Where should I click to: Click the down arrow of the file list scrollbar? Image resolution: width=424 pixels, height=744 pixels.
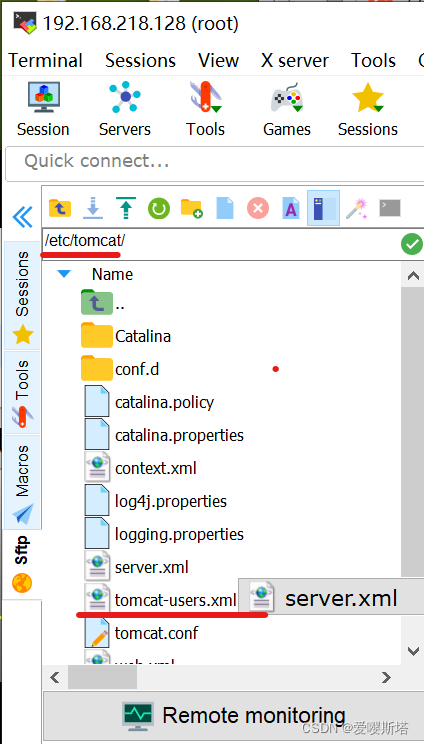click(x=413, y=651)
